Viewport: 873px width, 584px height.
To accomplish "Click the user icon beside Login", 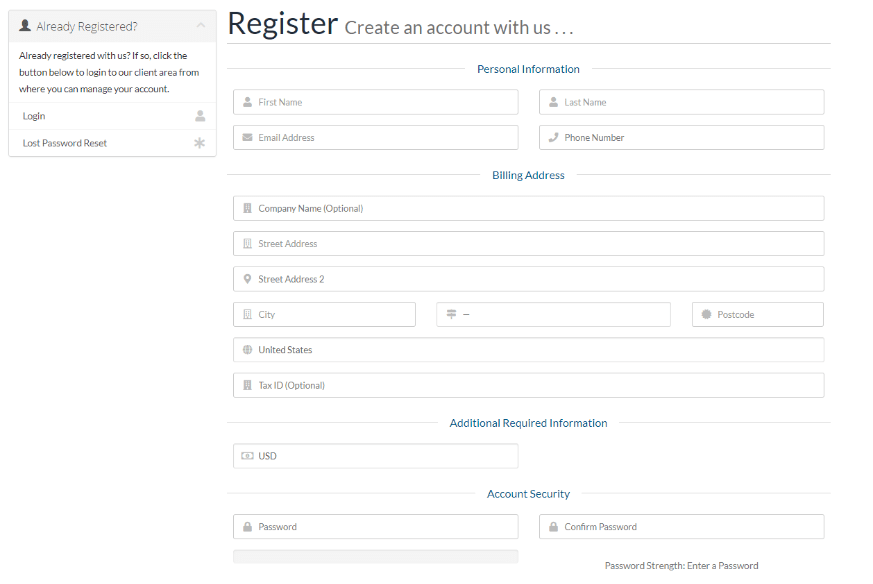I will (x=200, y=116).
